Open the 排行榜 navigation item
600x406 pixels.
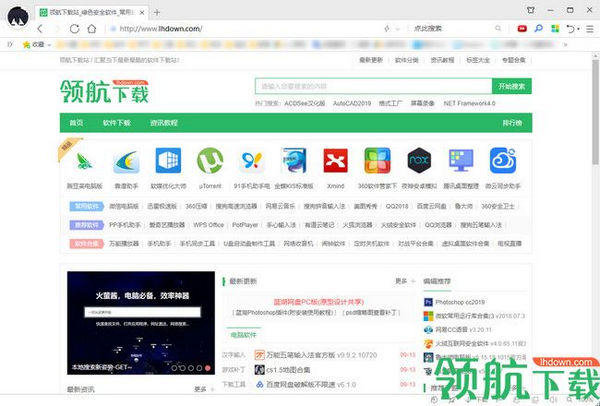(x=512, y=123)
